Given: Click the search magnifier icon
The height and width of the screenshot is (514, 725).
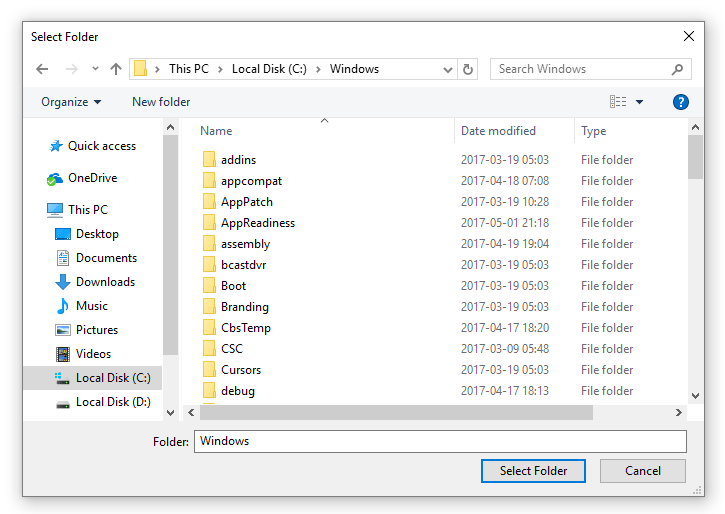Looking at the screenshot, I should 677,69.
